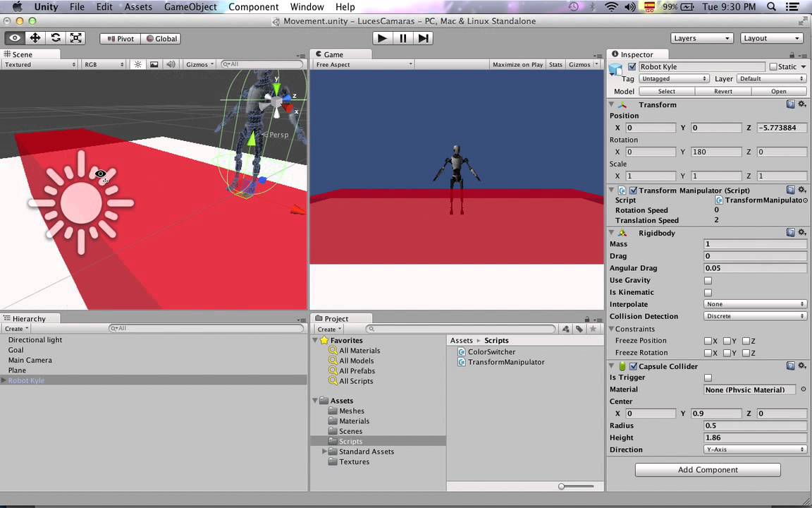
Task: Open the Layers dropdown
Action: click(x=702, y=38)
